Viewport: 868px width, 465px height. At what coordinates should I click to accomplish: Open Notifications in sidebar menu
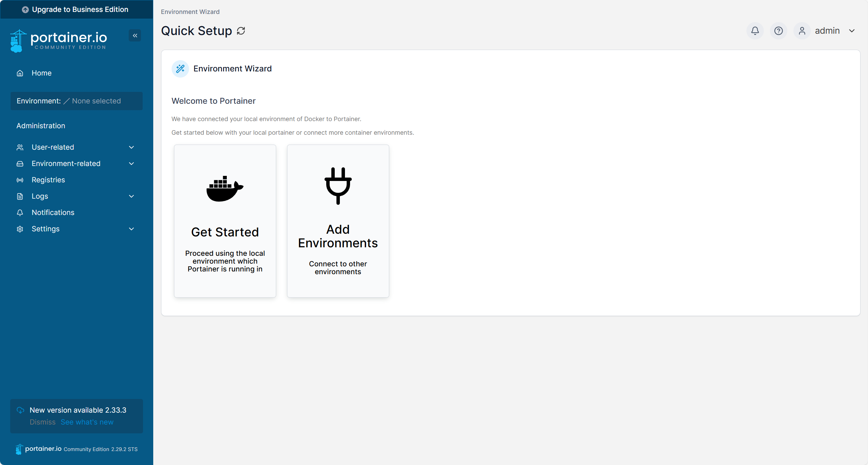coord(53,213)
